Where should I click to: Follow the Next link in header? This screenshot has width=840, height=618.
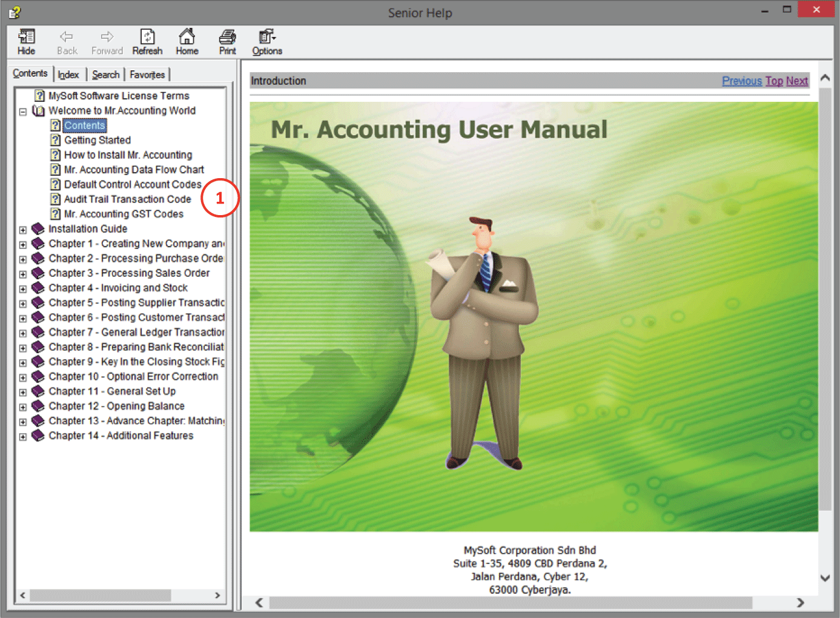tap(797, 81)
